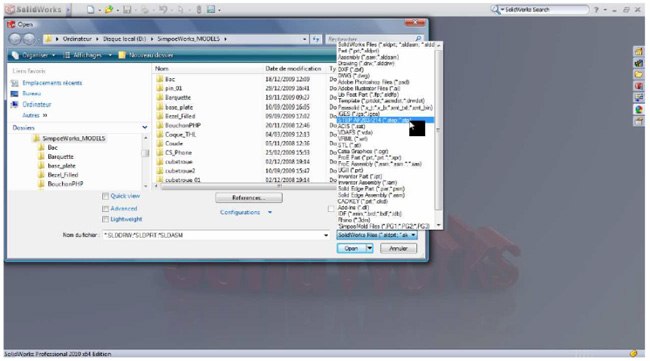Click the SolidWorks Help question mark icon
This screenshot has width=650, height=361.
(x=596, y=10)
